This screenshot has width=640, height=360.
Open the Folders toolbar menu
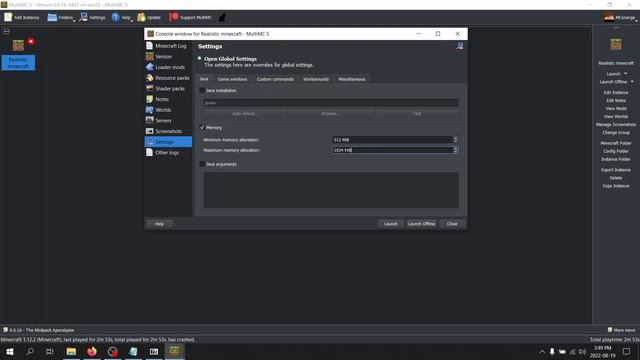point(61,18)
